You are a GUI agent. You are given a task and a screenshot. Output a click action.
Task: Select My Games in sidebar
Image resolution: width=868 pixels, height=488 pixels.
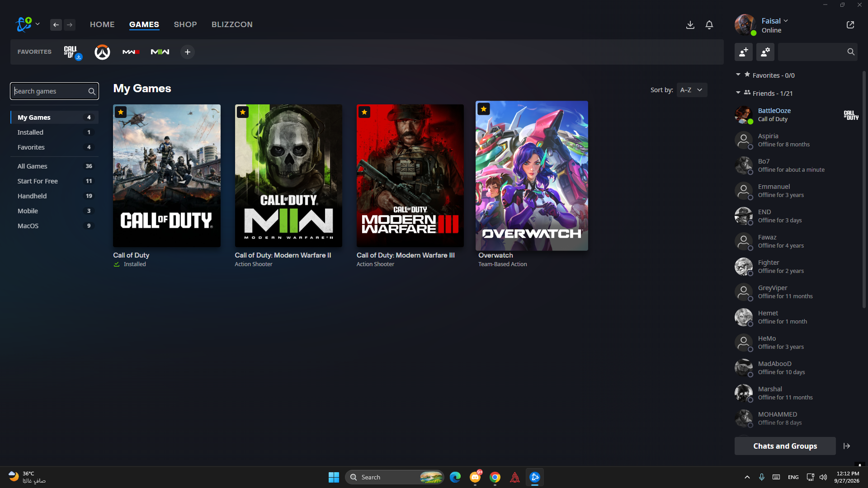54,117
